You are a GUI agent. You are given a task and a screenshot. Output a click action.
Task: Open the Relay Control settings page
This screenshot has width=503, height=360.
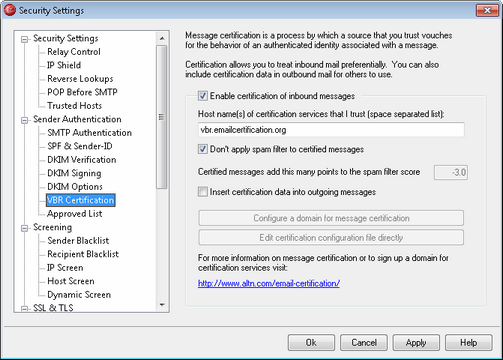(74, 52)
